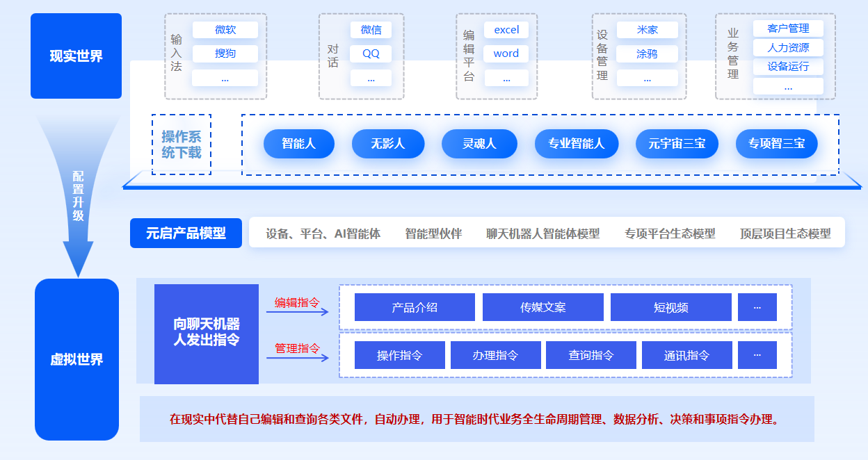The width and height of the screenshot is (868, 460).
Task: Click the 虚拟世界 blue block
Action: pyautogui.click(x=77, y=359)
